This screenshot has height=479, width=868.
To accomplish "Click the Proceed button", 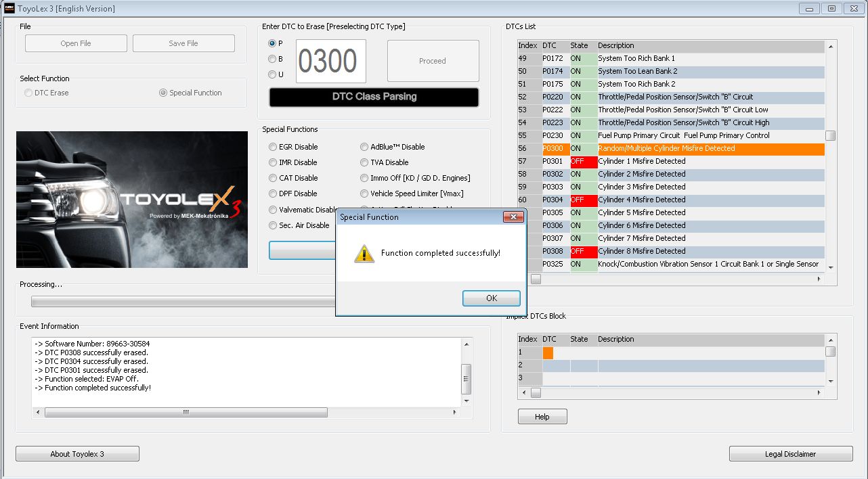I will click(x=433, y=61).
